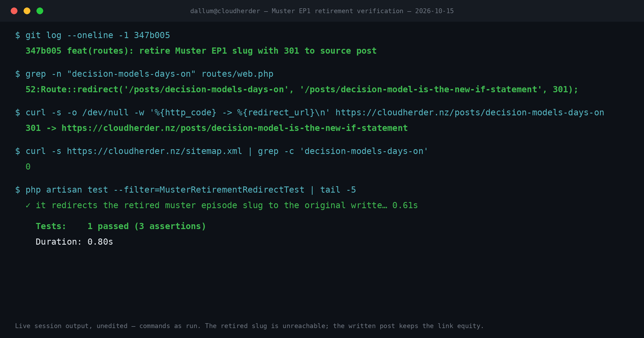Viewport: 644px width, 338px height.
Task: Click the '301 -> https://cloudherder.nz' redirect output
Action: (x=216, y=128)
